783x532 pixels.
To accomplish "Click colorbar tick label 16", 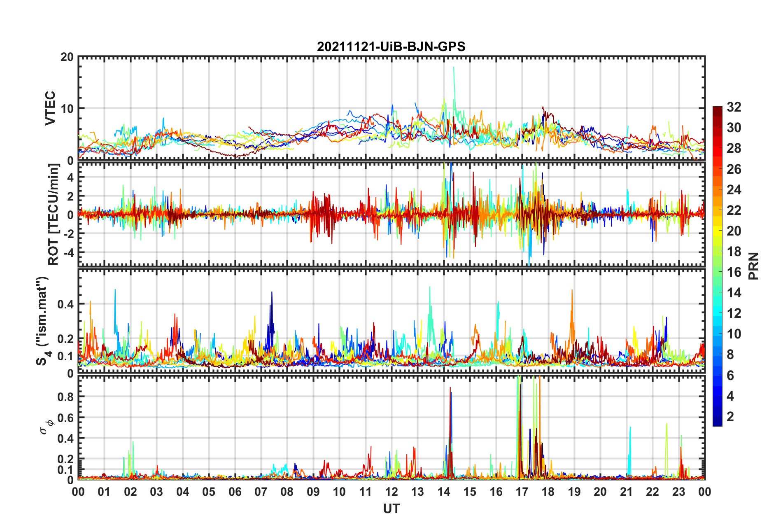I will tap(734, 272).
